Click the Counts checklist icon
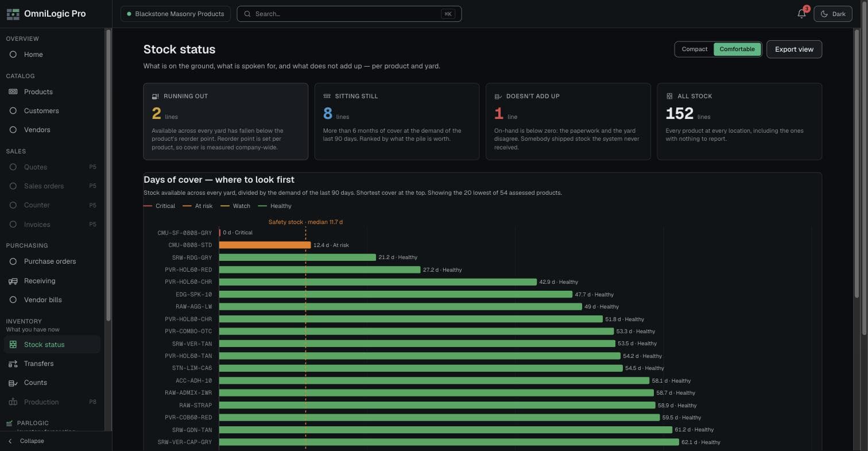This screenshot has width=868, height=451. [x=13, y=383]
